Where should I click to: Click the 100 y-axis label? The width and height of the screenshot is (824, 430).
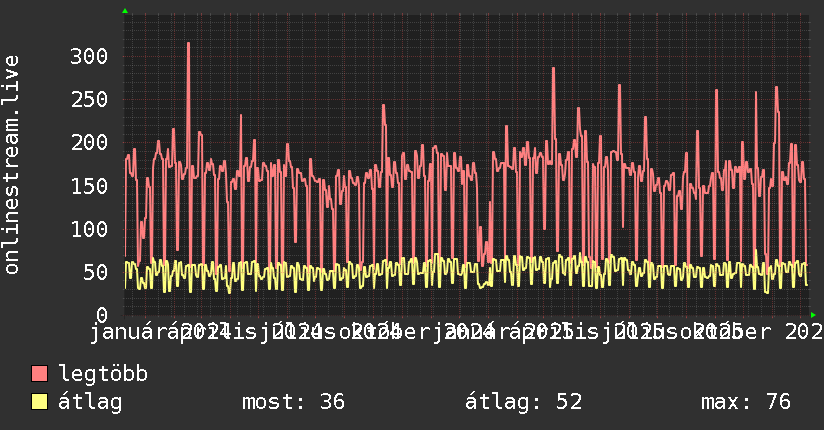coord(89,229)
